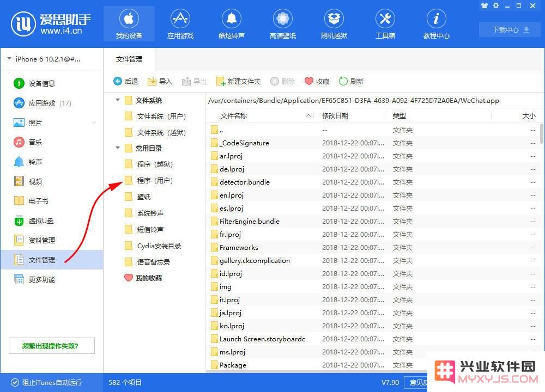Select 设备信息 in sidebar

(x=51, y=83)
